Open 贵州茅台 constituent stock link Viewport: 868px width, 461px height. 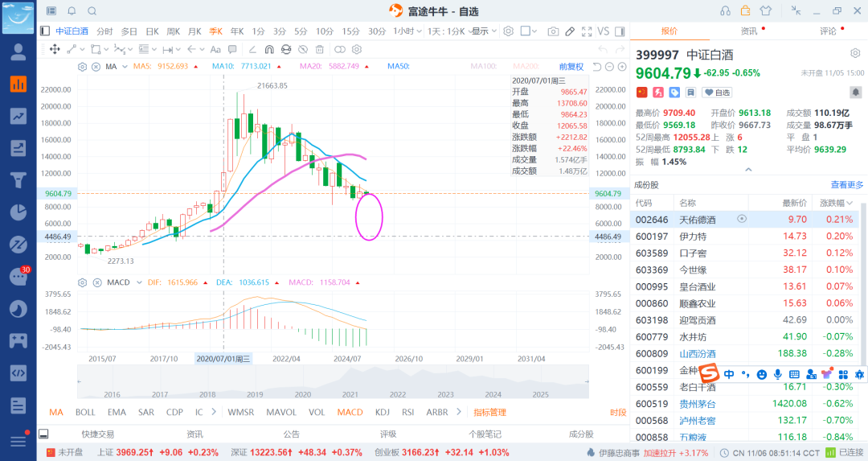(698, 404)
